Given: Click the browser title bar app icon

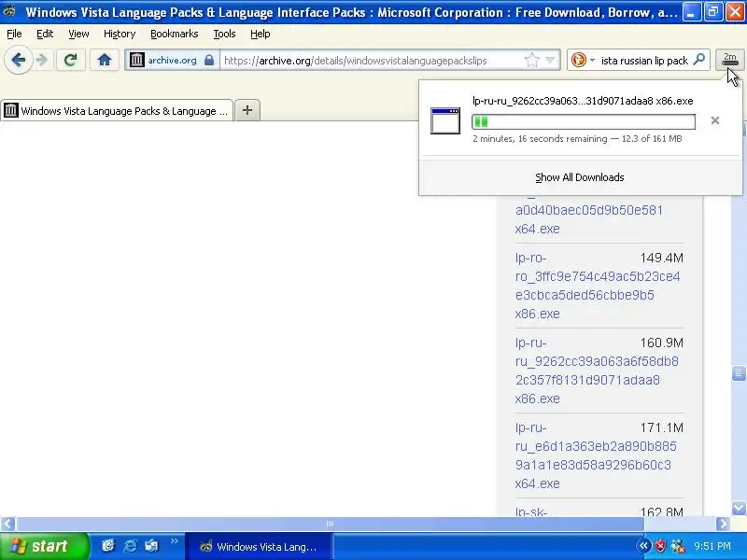Looking at the screenshot, I should [x=9, y=11].
